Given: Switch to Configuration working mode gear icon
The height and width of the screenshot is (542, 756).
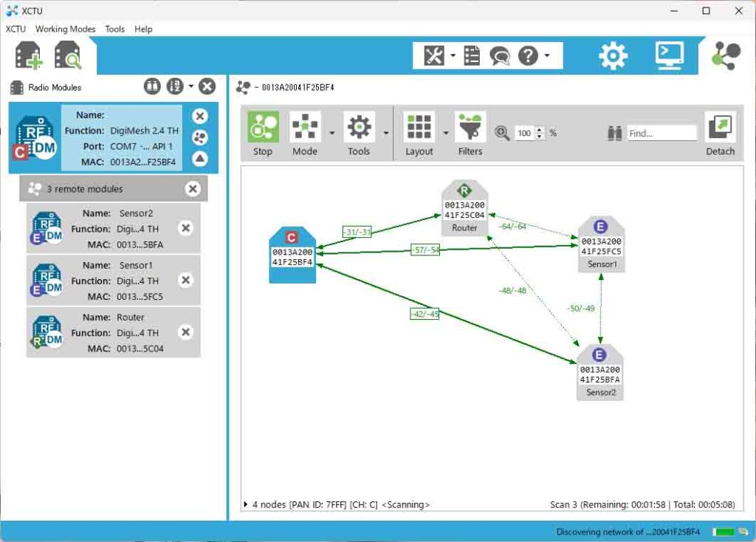Looking at the screenshot, I should (613, 55).
